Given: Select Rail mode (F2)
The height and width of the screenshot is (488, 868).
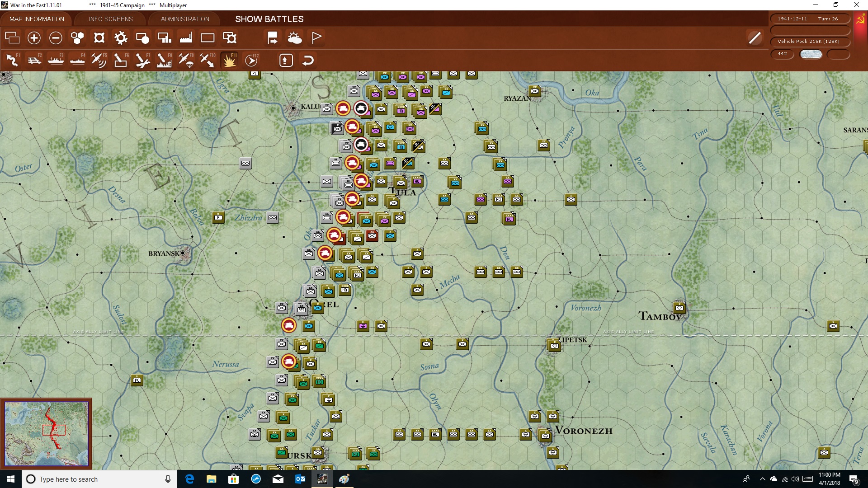Looking at the screenshot, I should point(34,60).
